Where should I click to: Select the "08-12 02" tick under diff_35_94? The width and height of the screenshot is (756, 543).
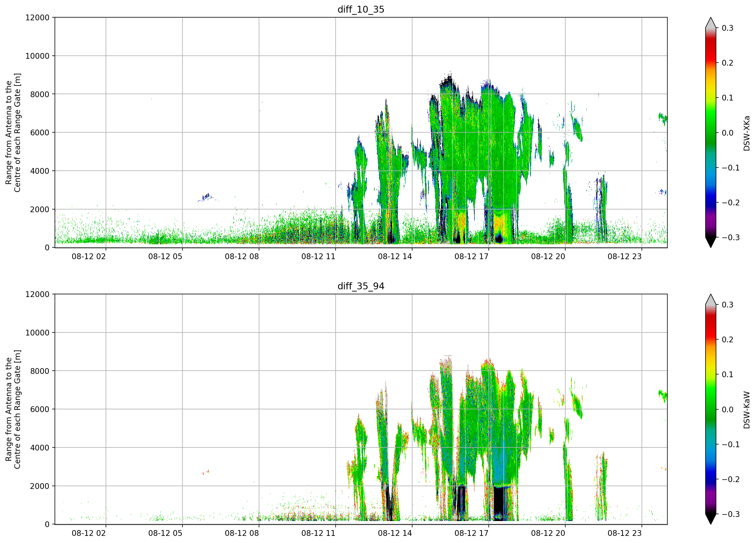click(89, 533)
